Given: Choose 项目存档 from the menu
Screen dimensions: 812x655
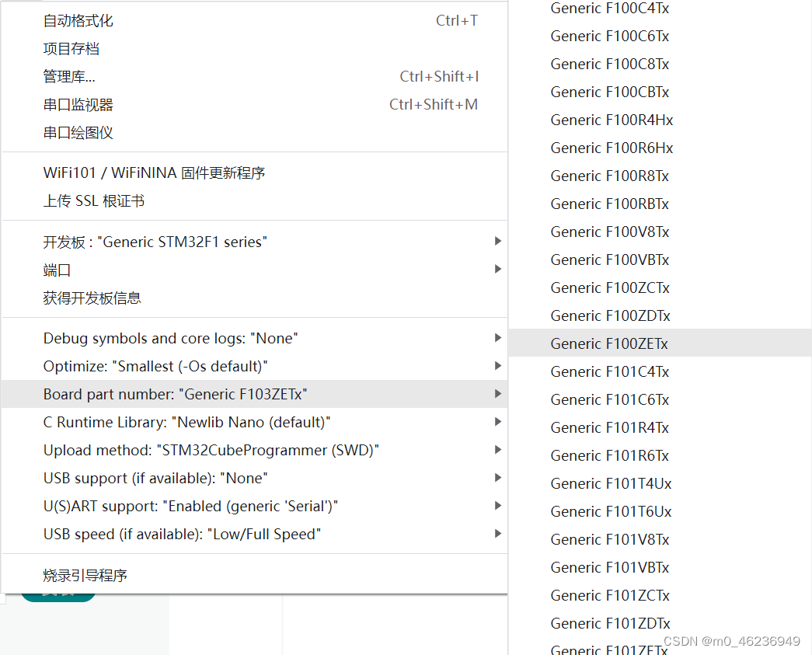Looking at the screenshot, I should tap(254, 49).
